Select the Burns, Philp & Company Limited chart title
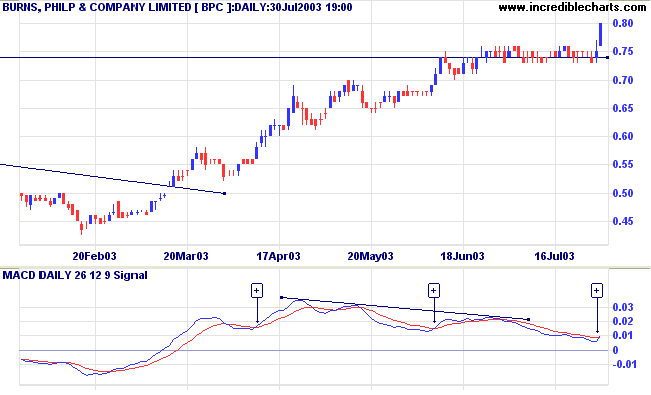This screenshot has width=651, height=395. (177, 7)
